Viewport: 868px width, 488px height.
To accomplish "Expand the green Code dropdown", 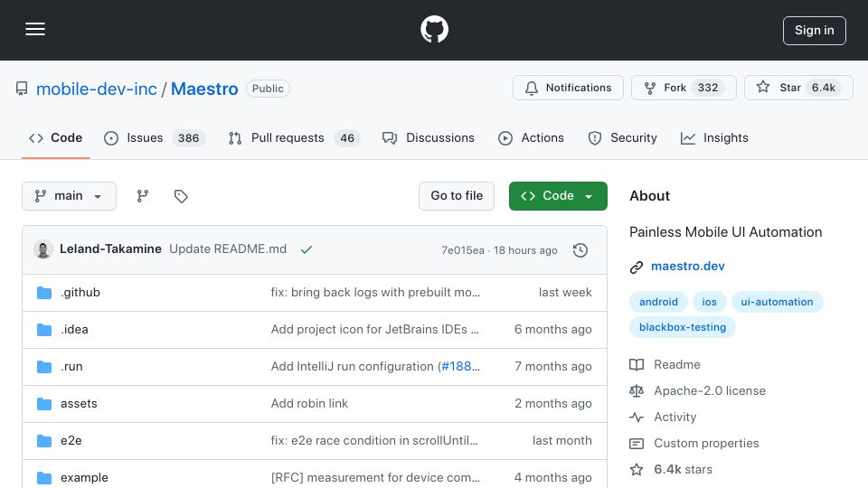I will click(x=558, y=196).
